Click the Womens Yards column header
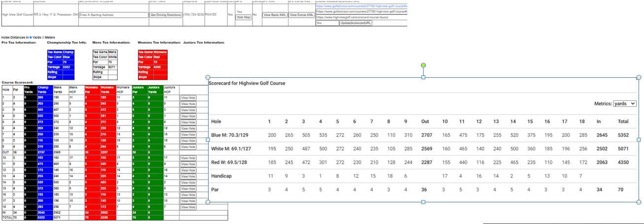Screen dimensions: 644x224 (x=108, y=90)
